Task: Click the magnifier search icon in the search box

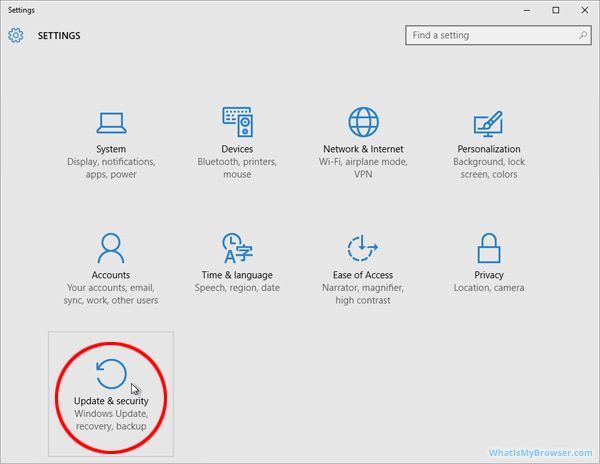Action: [583, 35]
